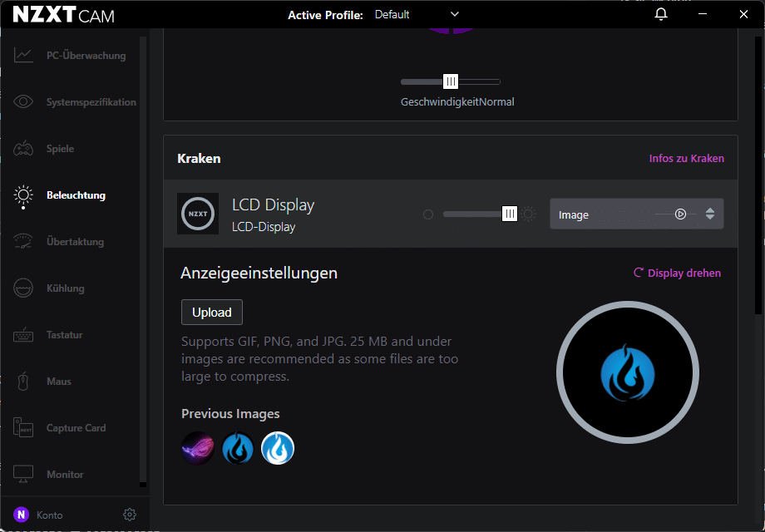Open Infos zu Kraken link
The image size is (765, 532).
(686, 158)
